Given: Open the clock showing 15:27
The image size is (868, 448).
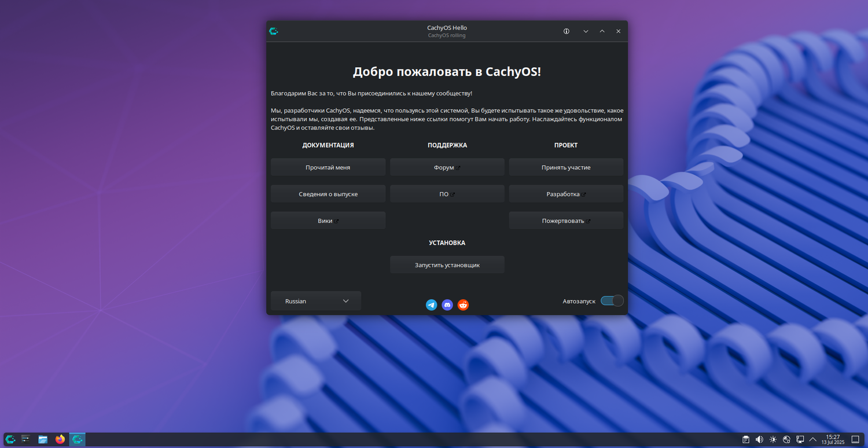Looking at the screenshot, I should click(x=833, y=439).
